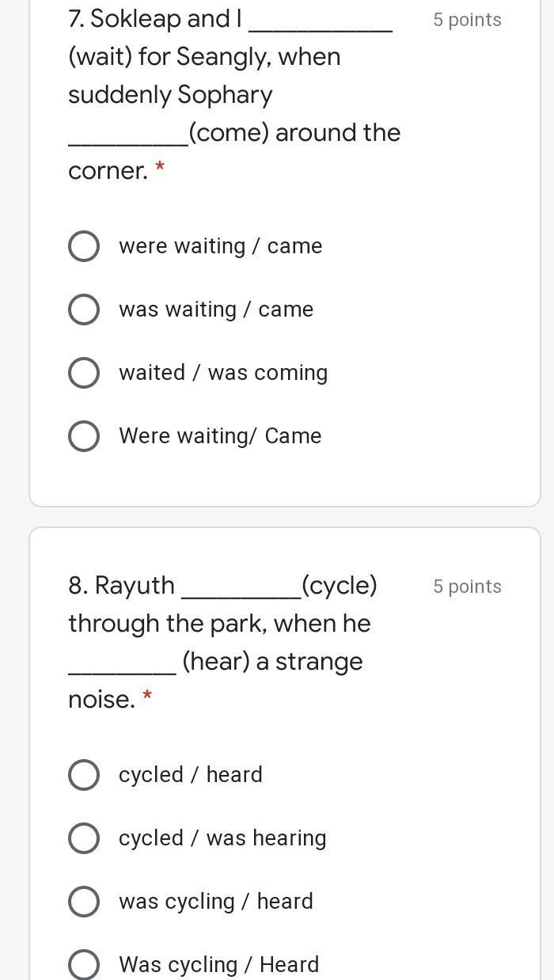The height and width of the screenshot is (980, 554).
Task: Click the capitalized "Was cycling / Heard" label text
Action: [x=219, y=965]
